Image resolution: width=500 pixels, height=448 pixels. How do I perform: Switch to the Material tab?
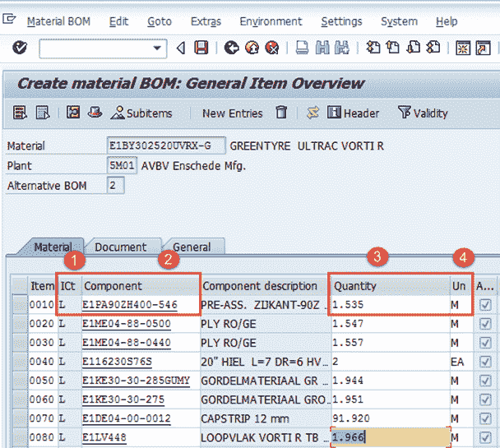point(53,247)
